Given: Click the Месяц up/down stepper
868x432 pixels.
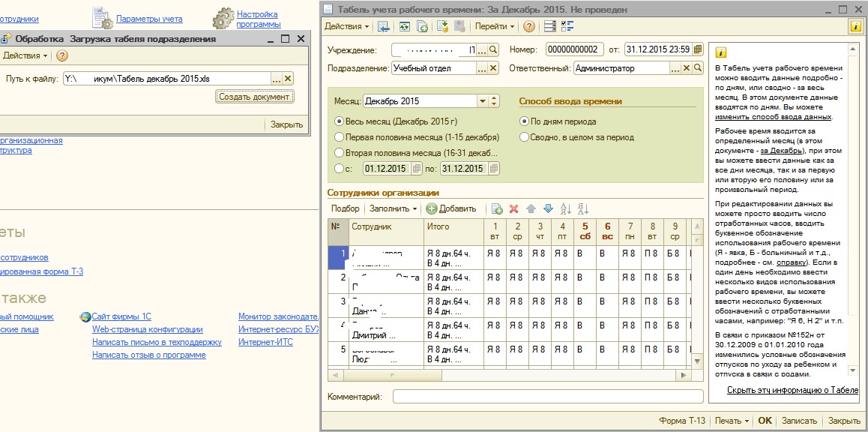Looking at the screenshot, I should [x=494, y=100].
